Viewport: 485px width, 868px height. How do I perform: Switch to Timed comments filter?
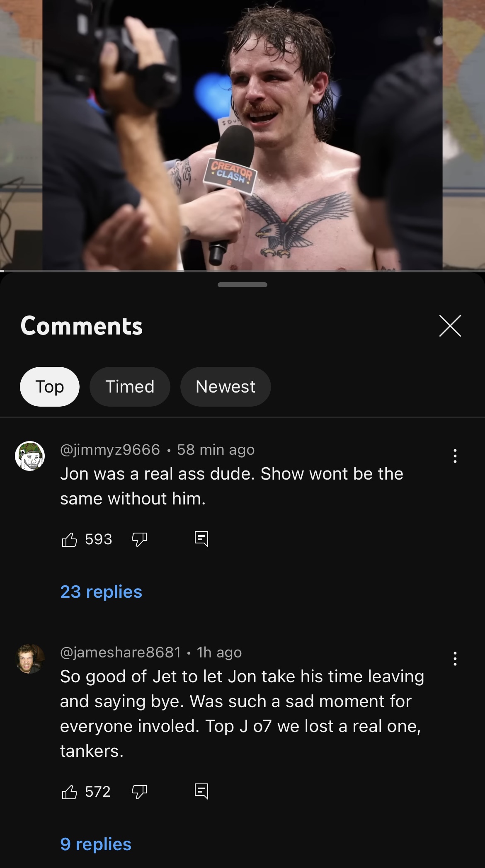click(x=130, y=386)
